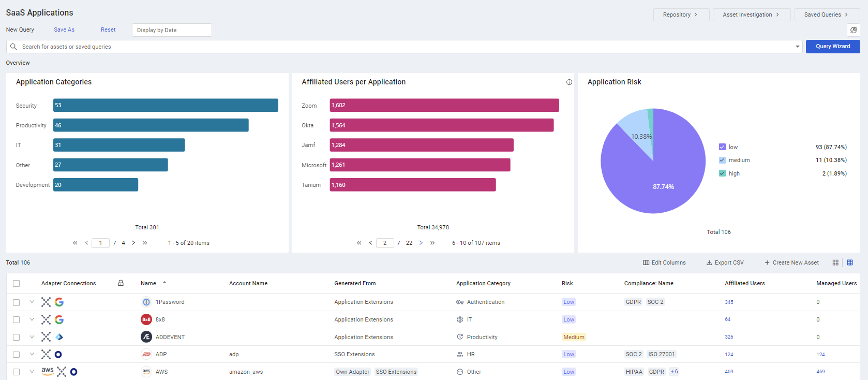Go to previous page of Affiliated Users chart
Screen dimensions: 868x380
point(370,243)
